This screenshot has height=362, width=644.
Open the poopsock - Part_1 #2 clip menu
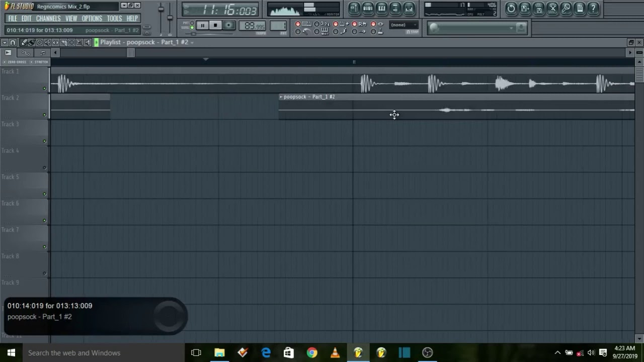click(281, 97)
